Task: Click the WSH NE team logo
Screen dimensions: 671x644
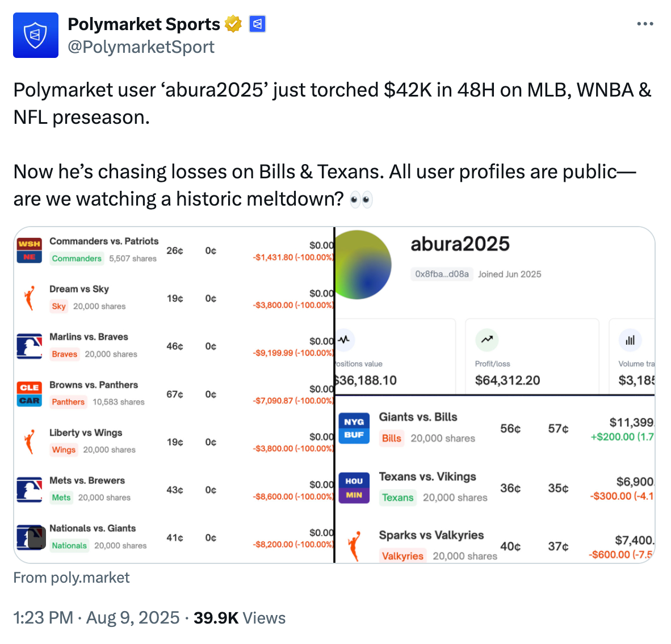Action: pyautogui.click(x=30, y=250)
